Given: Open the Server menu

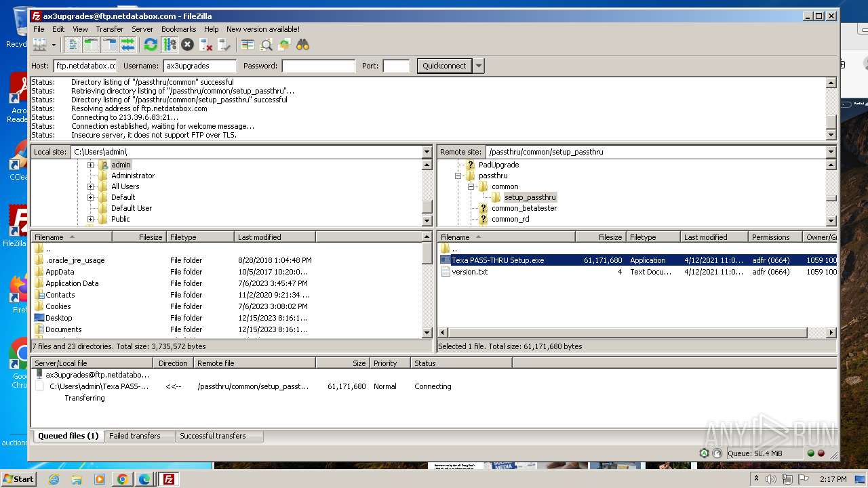Looking at the screenshot, I should tap(142, 29).
